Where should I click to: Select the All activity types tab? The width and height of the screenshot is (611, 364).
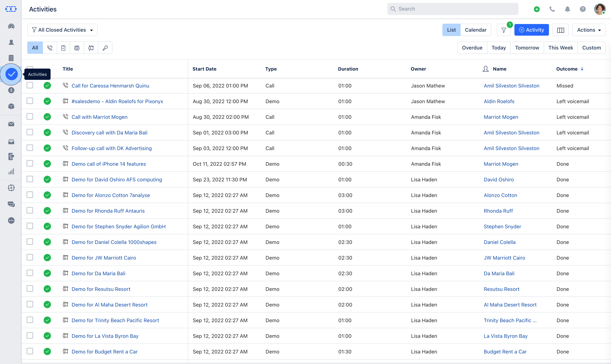click(35, 48)
